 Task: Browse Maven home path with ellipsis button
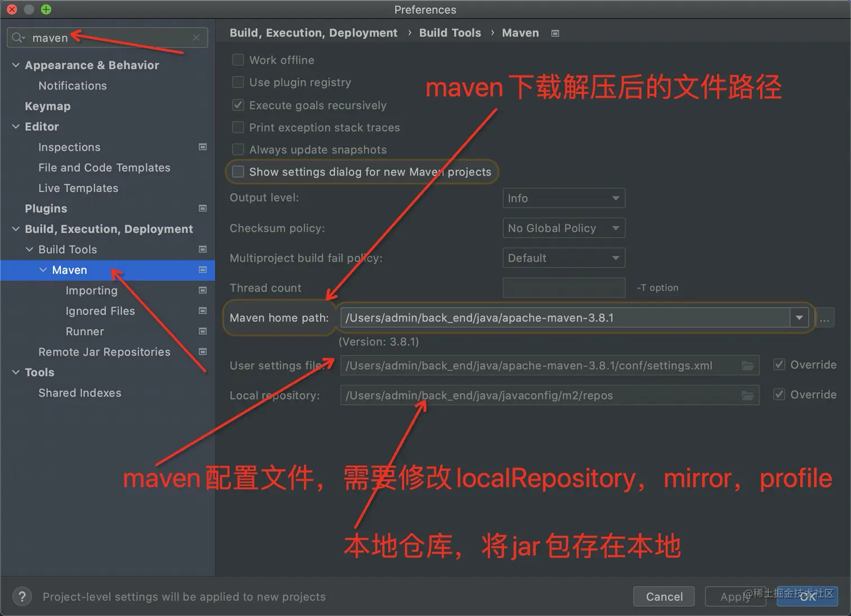coord(825,318)
